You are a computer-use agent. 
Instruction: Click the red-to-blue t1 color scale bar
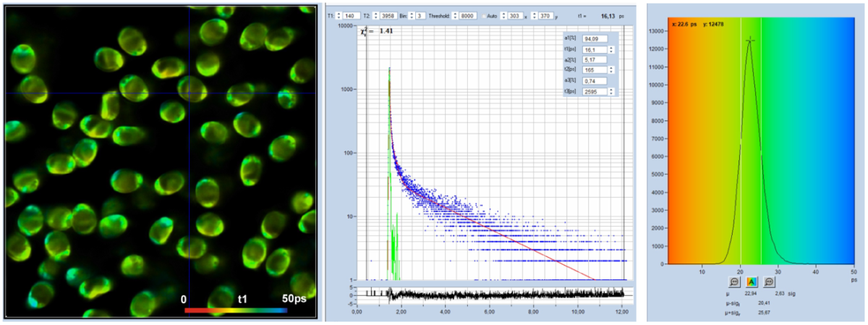(x=236, y=310)
